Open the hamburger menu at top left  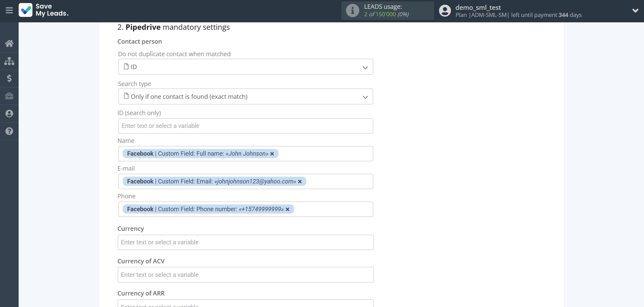(x=9, y=10)
